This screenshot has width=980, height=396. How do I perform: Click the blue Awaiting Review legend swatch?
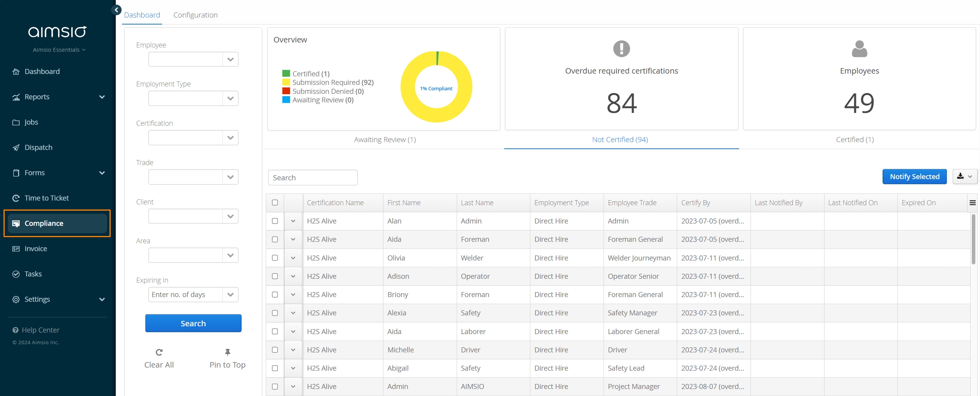pos(286,100)
